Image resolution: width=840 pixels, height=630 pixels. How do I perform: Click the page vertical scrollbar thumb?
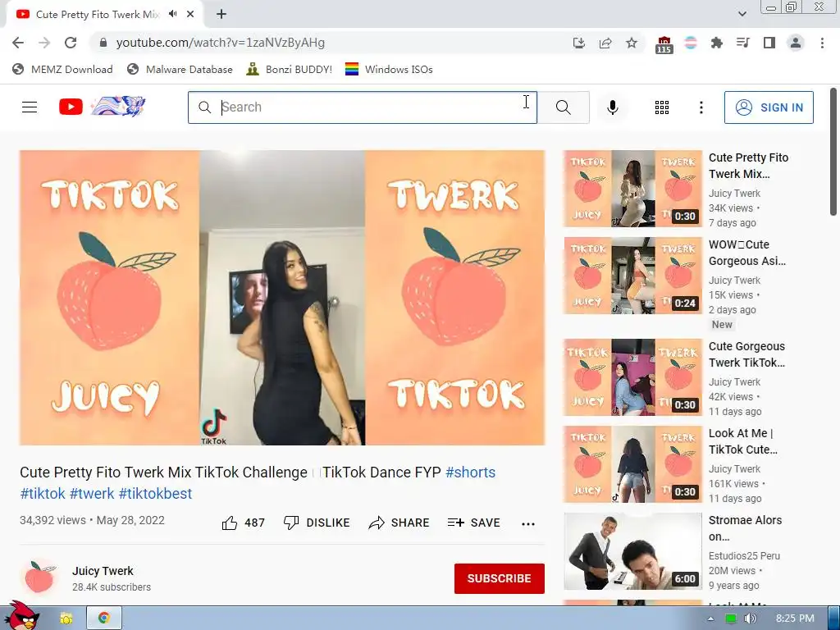pyautogui.click(x=833, y=153)
